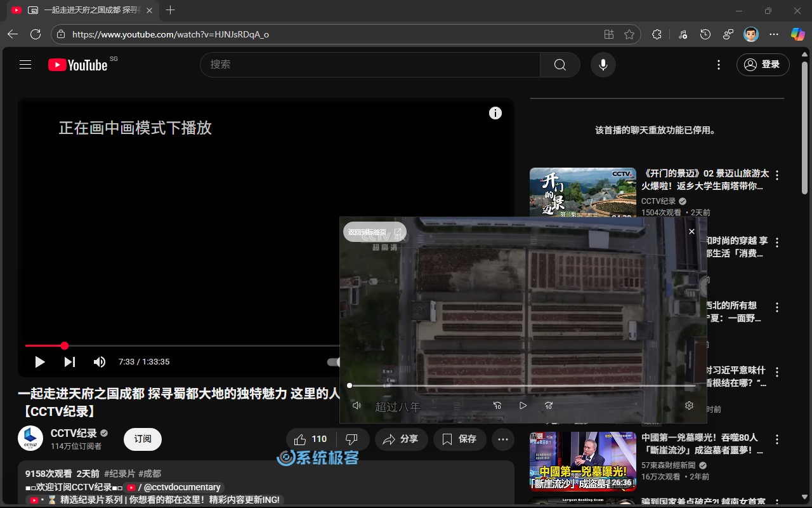This screenshot has height=508, width=812.
Task: Seek on the picture-in-picture progress bar
Action: tap(523, 385)
